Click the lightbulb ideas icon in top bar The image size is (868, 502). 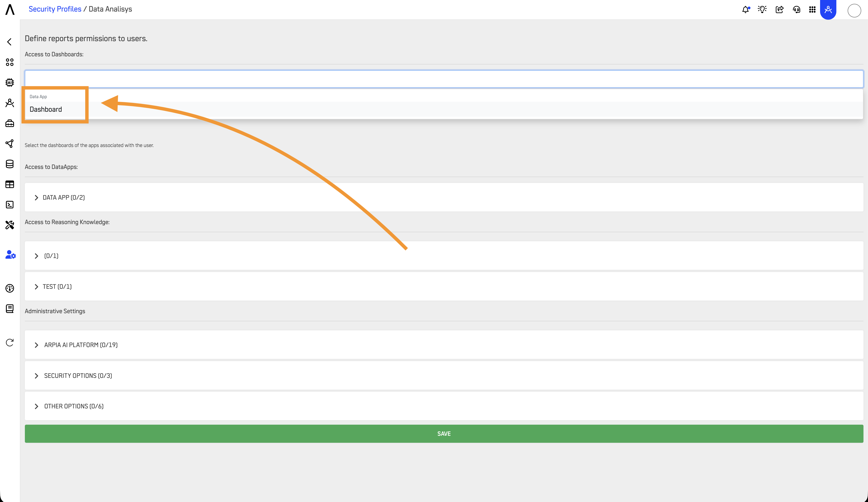[x=762, y=9]
